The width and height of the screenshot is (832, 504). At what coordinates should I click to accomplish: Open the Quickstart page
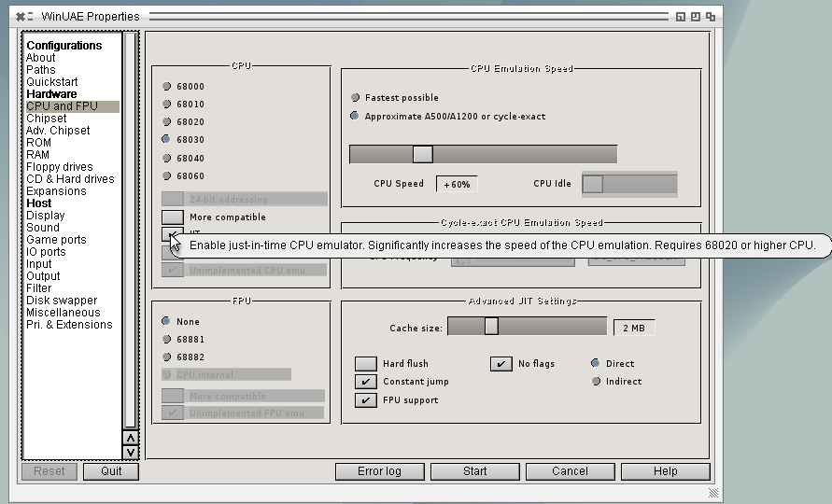tap(52, 82)
